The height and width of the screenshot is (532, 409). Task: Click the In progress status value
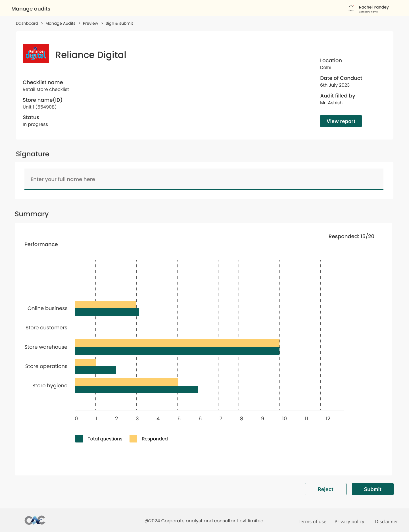click(x=35, y=124)
